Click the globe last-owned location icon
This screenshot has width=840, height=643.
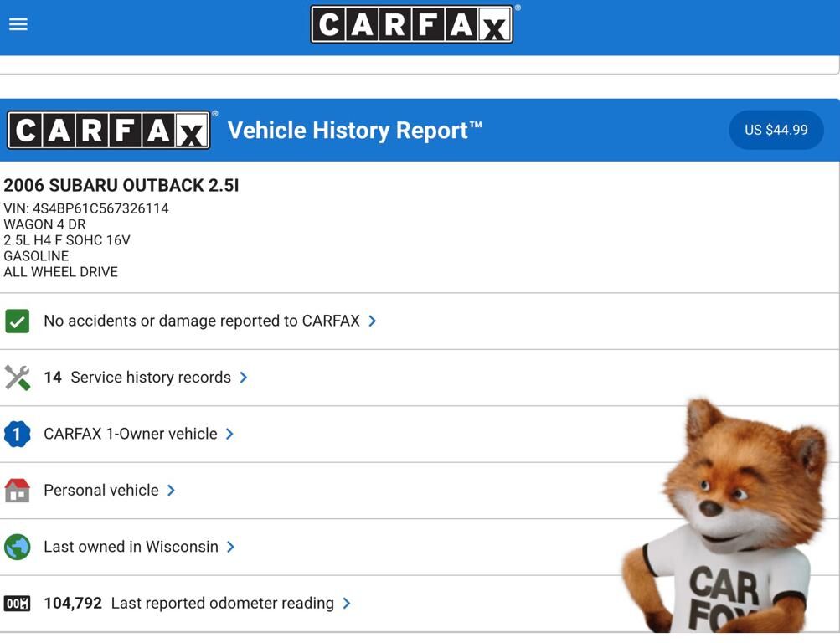click(17, 548)
